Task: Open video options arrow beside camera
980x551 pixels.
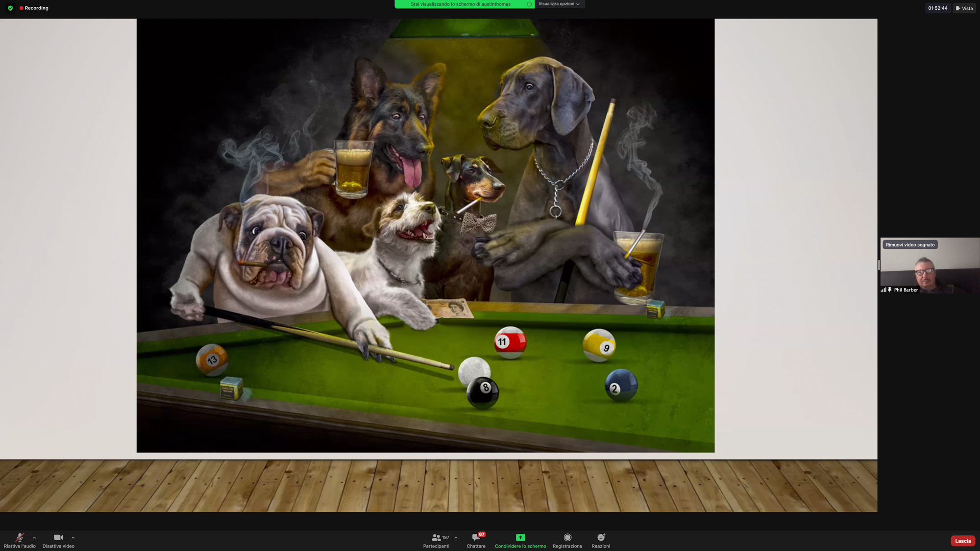Action: click(x=73, y=537)
